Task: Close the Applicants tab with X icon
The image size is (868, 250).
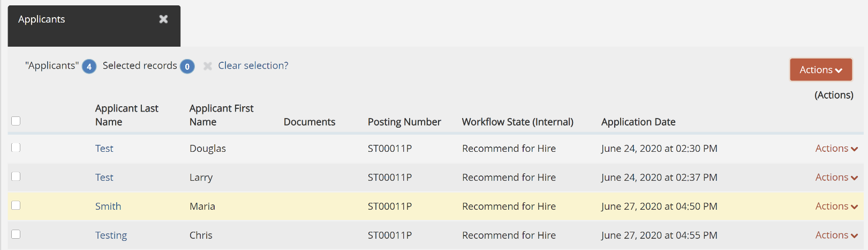Action: pyautogui.click(x=163, y=19)
